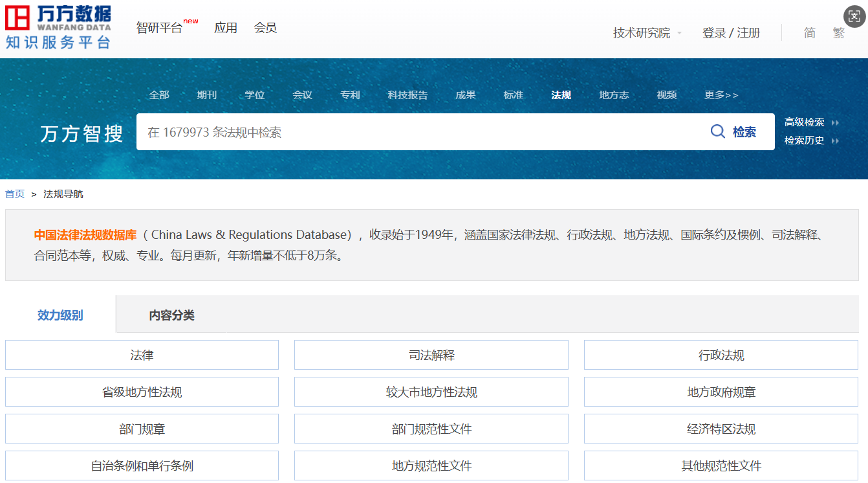Click the screenshot capture icon top-right
Image resolution: width=868 pixels, height=483 pixels.
tap(854, 17)
